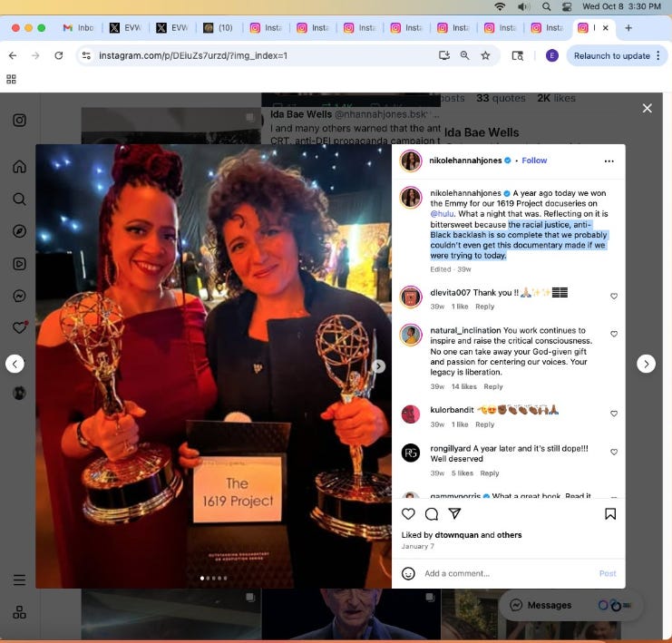The width and height of the screenshot is (672, 643).
Task: Reply to kulorbandit's comment
Action: [484, 424]
